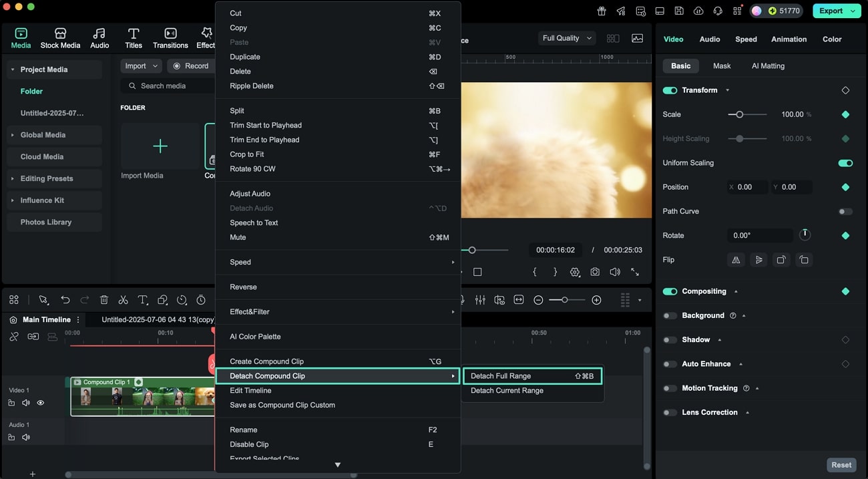Choose Detach Current Range from submenu
Screen dimensions: 868x479
point(532,391)
